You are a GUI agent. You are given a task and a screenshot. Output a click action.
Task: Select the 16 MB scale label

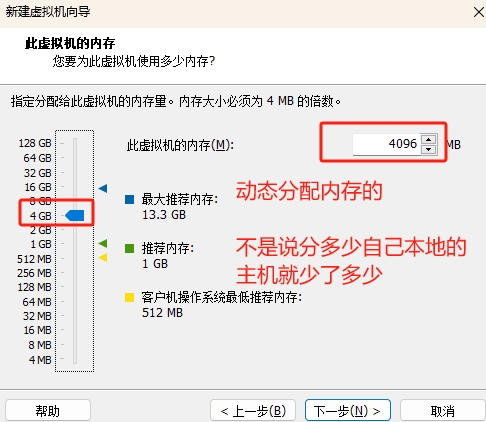[x=37, y=330]
